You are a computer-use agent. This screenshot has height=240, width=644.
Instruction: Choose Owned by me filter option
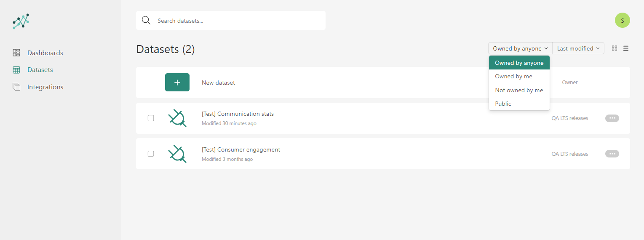pyautogui.click(x=513, y=76)
